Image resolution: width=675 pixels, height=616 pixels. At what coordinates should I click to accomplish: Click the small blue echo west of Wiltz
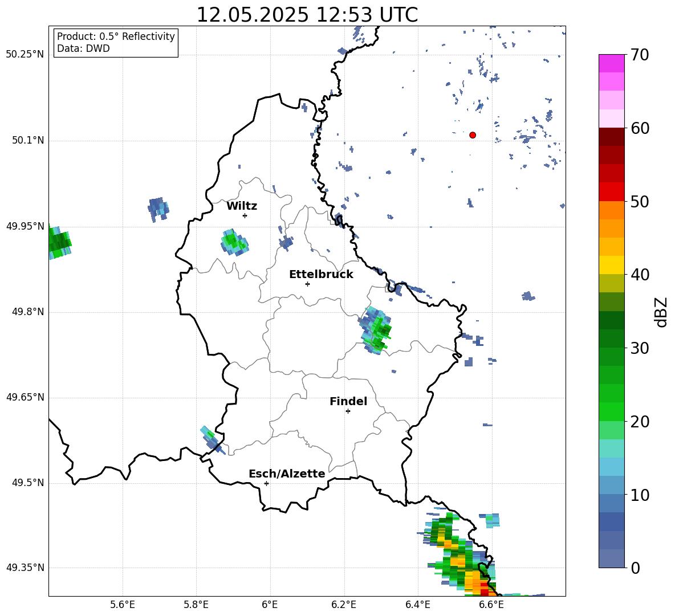pyautogui.click(x=158, y=209)
